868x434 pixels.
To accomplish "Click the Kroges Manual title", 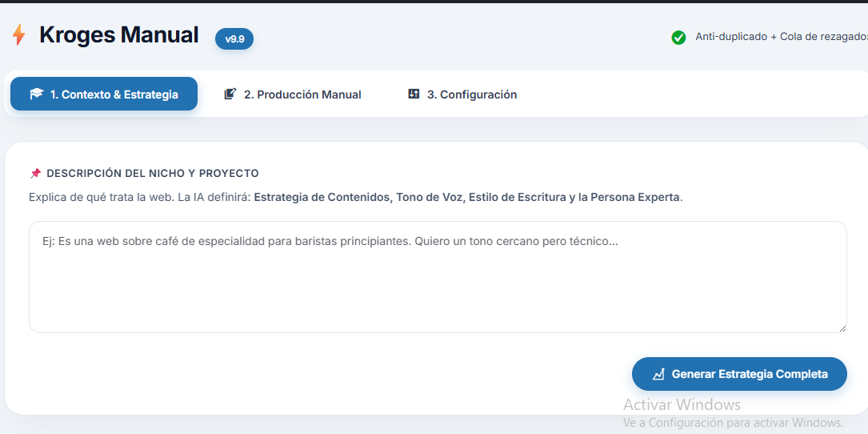I will coord(118,35).
